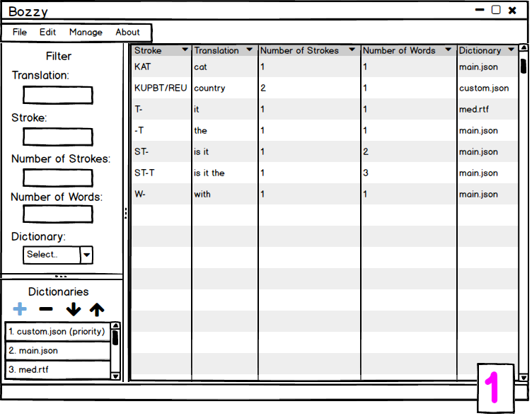Maximize the Bozzy window
Screen dimensions: 532x416
[x=496, y=10]
